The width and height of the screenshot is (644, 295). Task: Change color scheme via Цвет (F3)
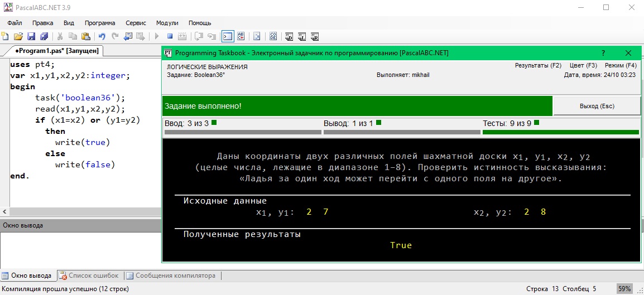coord(583,65)
